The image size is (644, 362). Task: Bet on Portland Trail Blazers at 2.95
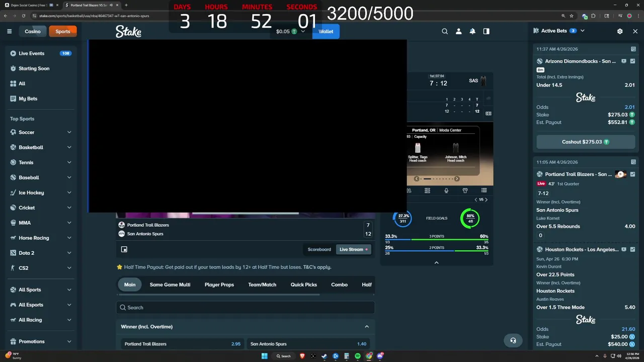point(183,344)
